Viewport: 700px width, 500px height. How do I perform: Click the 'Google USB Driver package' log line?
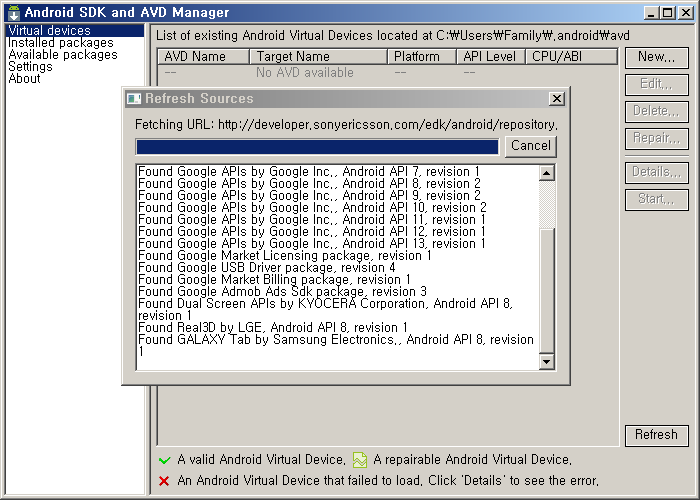[267, 268]
